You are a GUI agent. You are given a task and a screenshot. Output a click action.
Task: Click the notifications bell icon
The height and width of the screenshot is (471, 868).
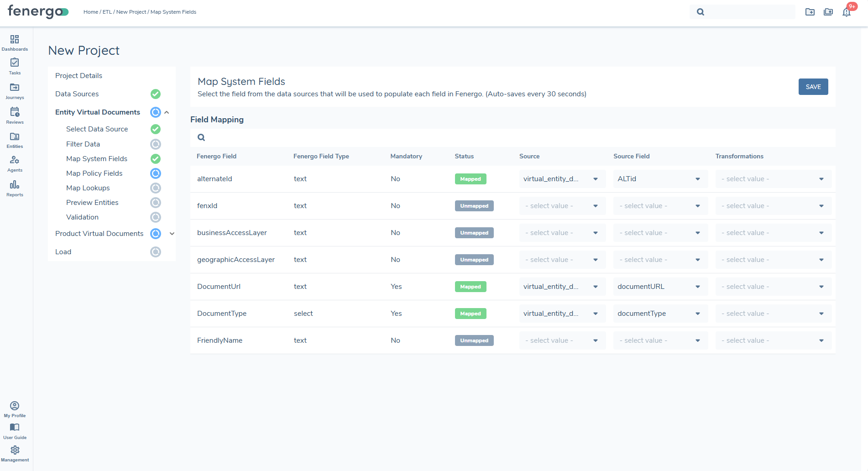[x=847, y=12]
